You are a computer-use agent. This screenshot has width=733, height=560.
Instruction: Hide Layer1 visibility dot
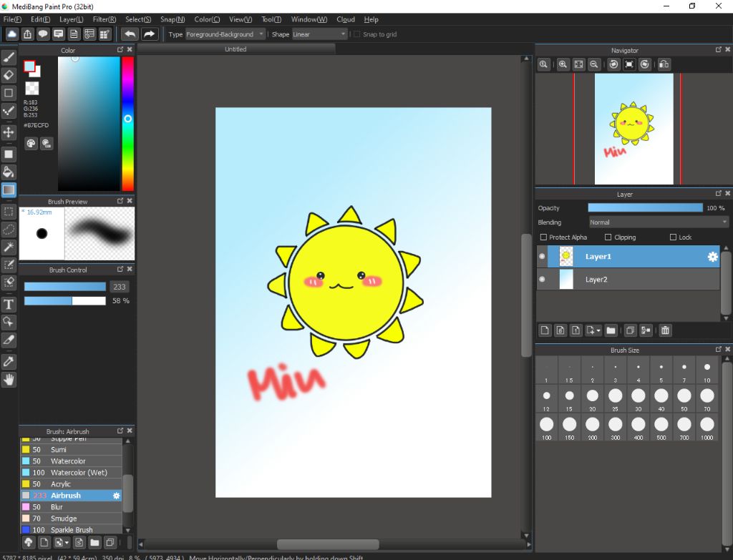coord(542,257)
